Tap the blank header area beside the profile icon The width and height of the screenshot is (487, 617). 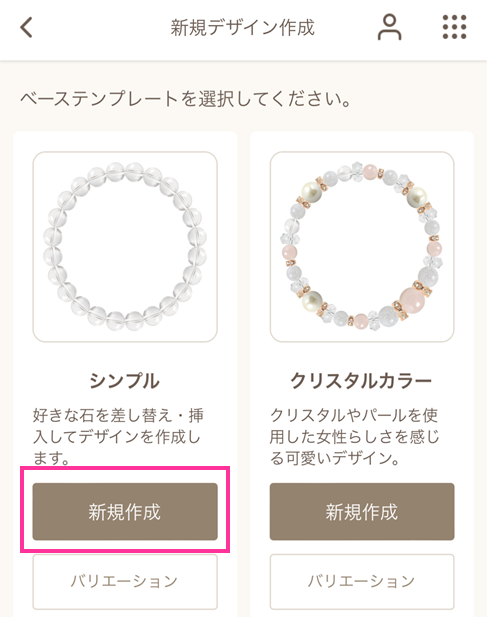pos(346,28)
